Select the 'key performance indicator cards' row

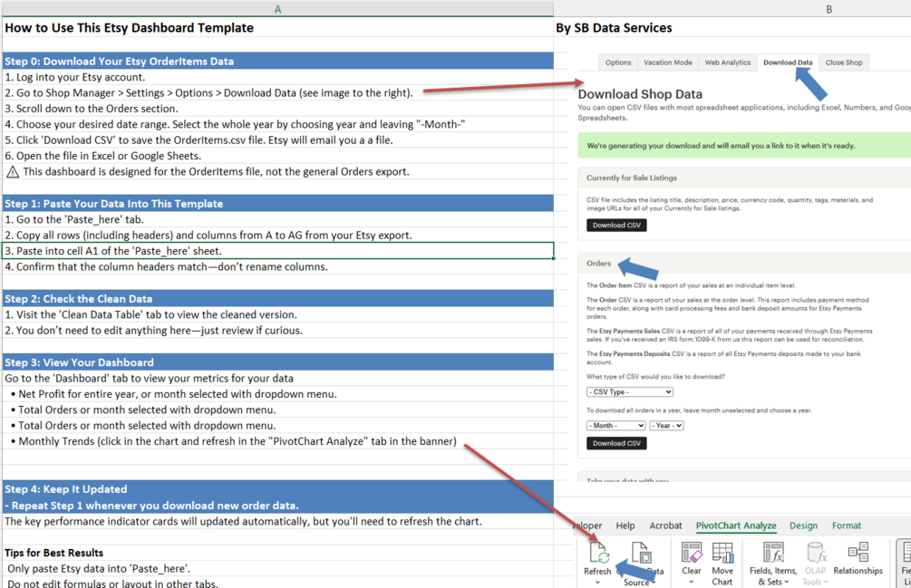coord(277,521)
